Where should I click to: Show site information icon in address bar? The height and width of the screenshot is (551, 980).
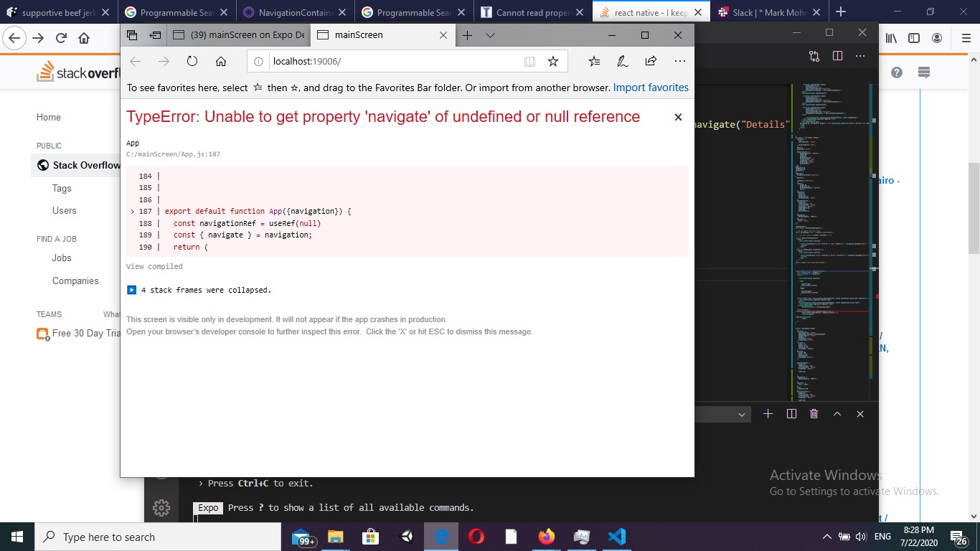(259, 62)
